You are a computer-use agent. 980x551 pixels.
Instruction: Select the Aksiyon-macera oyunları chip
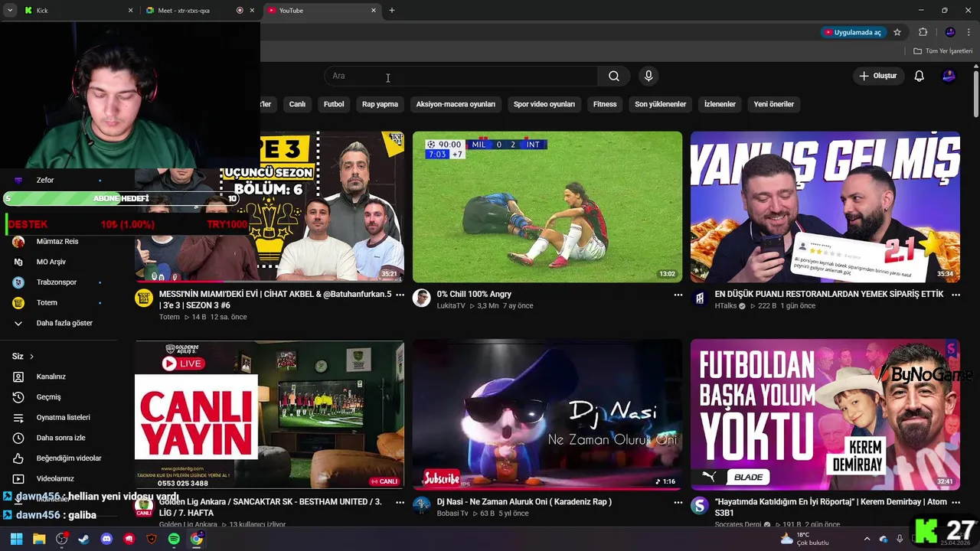456,104
